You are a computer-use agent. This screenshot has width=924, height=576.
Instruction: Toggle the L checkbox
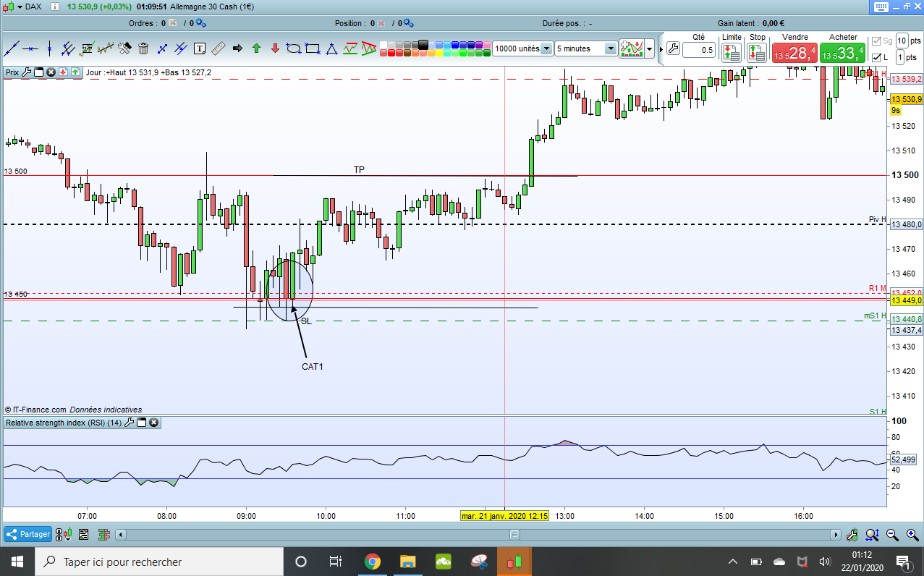[877, 57]
